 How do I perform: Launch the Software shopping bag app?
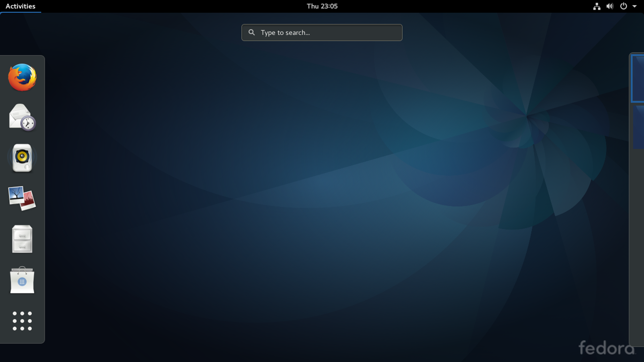(22, 280)
